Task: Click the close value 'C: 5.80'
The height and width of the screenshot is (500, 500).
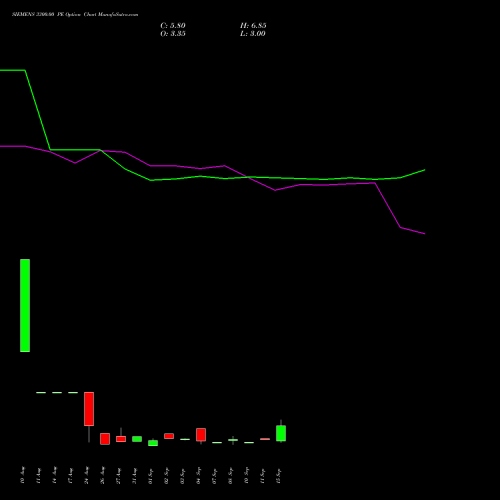Action: (173, 26)
